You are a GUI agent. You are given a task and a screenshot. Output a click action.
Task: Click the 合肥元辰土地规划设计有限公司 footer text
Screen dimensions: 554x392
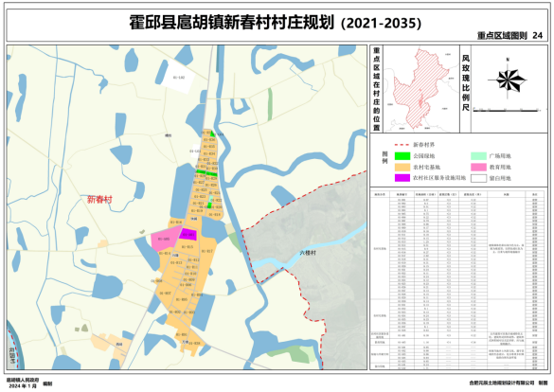click(502, 383)
